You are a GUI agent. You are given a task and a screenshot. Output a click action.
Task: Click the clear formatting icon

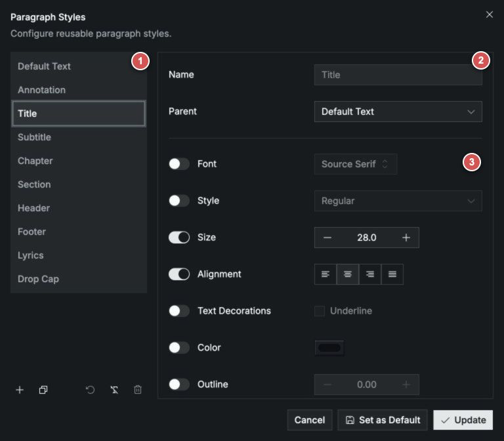(114, 390)
